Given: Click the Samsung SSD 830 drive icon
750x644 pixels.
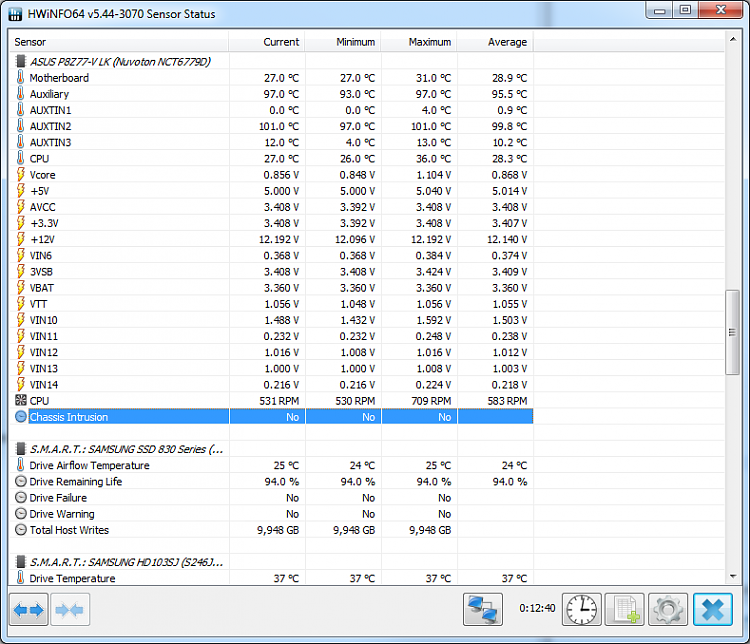Looking at the screenshot, I should tap(21, 449).
